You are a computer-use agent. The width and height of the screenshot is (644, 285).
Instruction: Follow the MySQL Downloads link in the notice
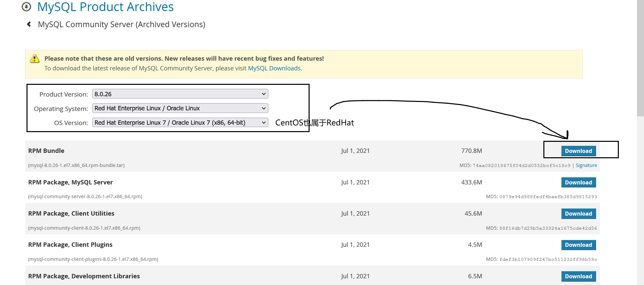pyautogui.click(x=274, y=68)
